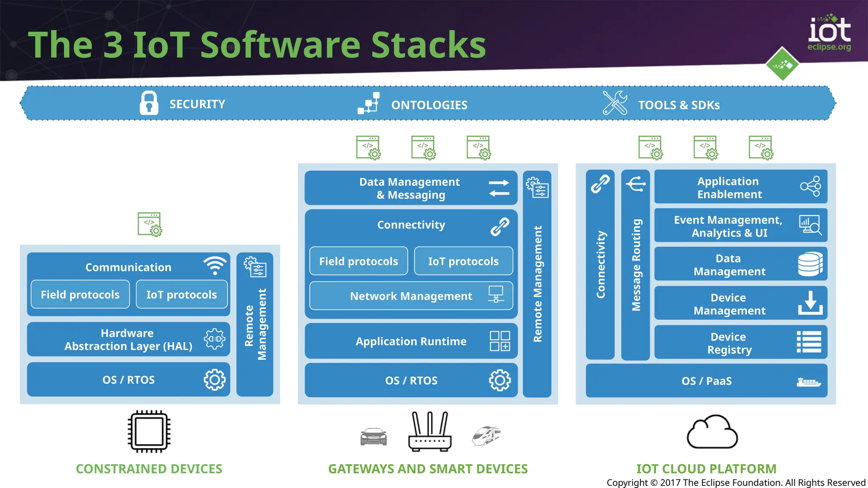Click the car image
Screen dimensions: 868x488
click(373, 436)
